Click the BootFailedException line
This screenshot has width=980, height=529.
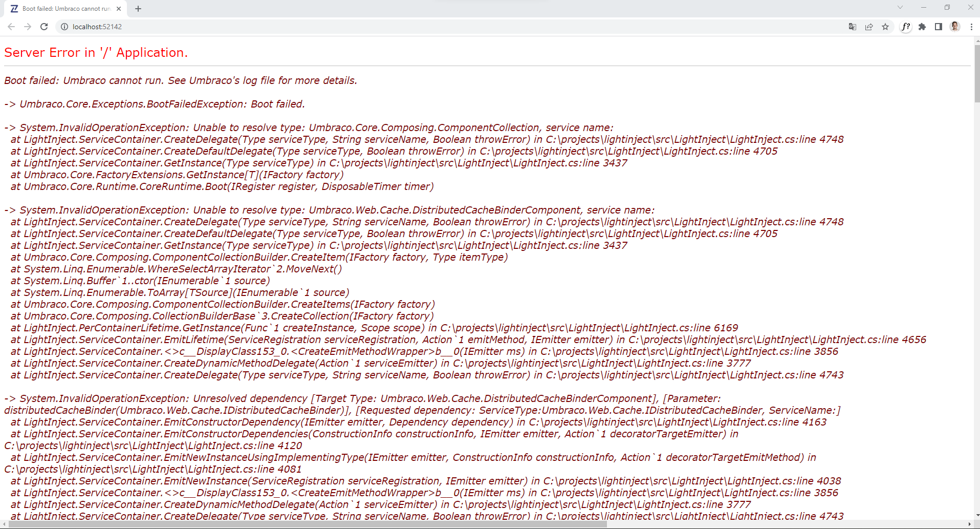click(x=155, y=104)
